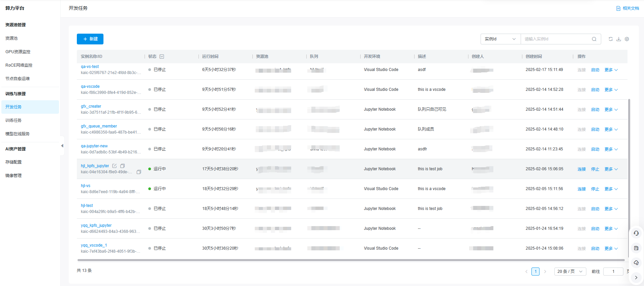Open customer service headset icon
Image resolution: width=644 pixels, height=286 pixels.
[636, 233]
